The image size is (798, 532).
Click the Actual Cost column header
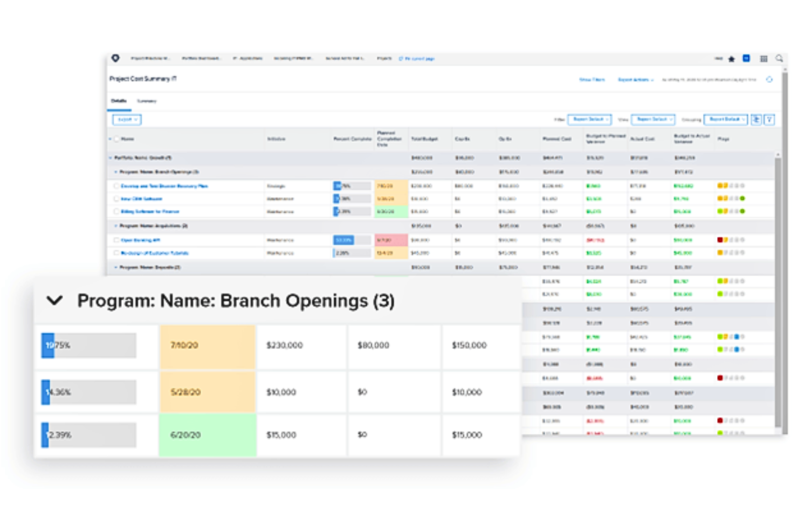click(x=642, y=139)
